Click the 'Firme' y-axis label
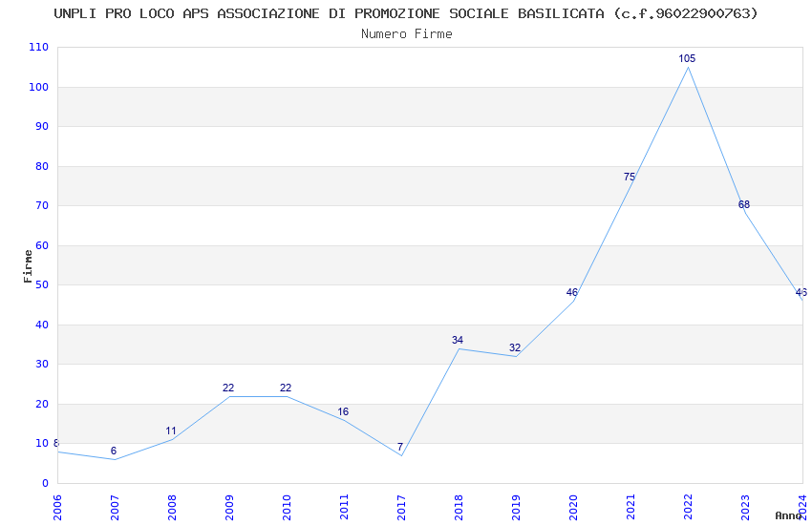This screenshot has width=812, height=525. (28, 266)
